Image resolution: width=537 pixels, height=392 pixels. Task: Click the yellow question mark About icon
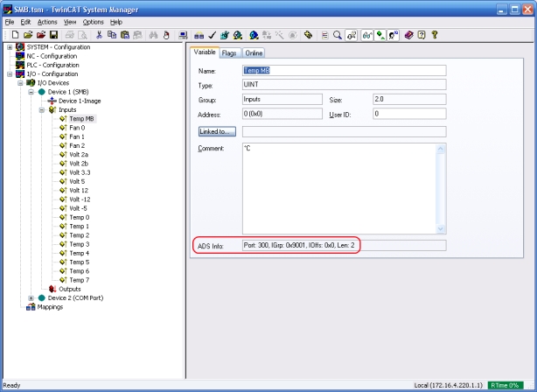(435, 35)
